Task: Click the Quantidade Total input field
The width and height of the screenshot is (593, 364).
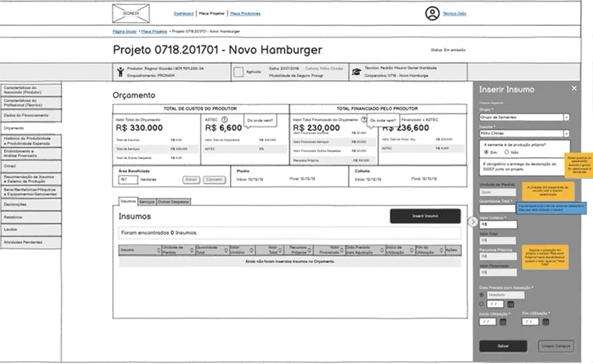Action: coord(498,209)
